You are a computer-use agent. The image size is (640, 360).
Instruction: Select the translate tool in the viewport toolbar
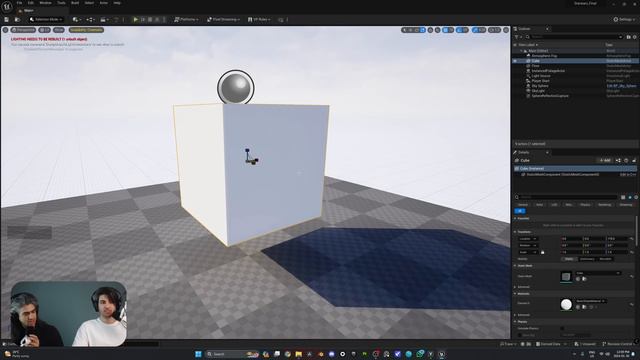[x=410, y=30]
